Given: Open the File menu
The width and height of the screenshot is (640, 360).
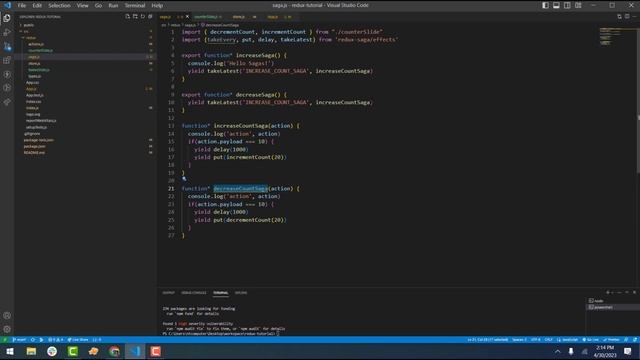Looking at the screenshot, I should click(x=22, y=5).
